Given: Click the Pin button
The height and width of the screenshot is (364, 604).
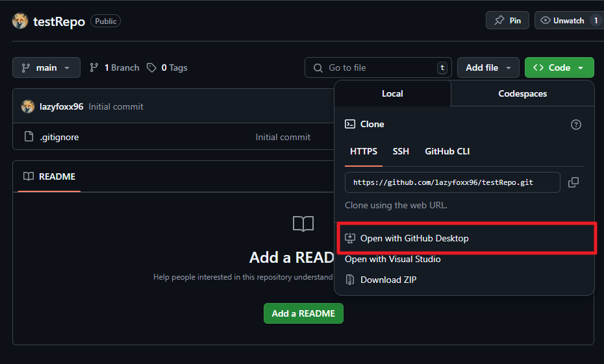Looking at the screenshot, I should pyautogui.click(x=507, y=20).
